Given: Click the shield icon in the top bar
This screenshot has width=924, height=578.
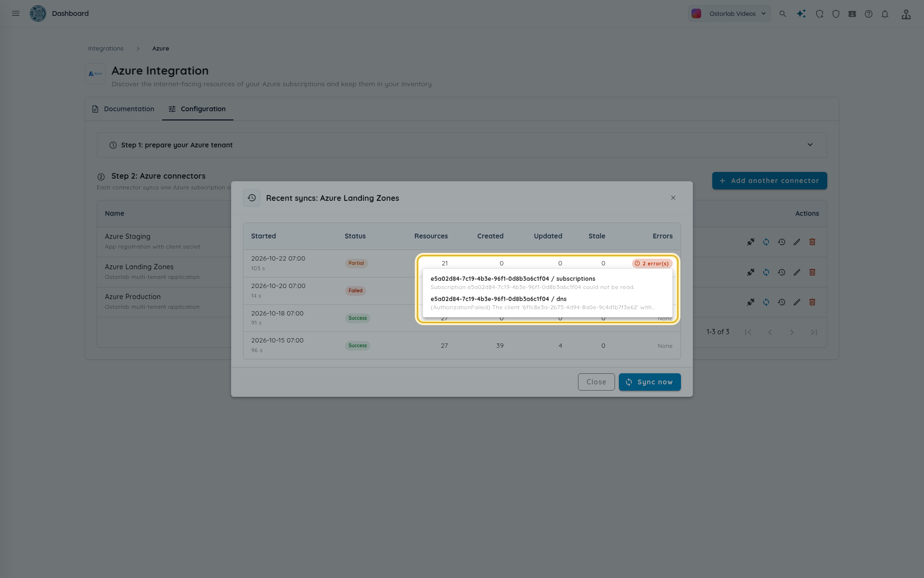Looking at the screenshot, I should [836, 14].
